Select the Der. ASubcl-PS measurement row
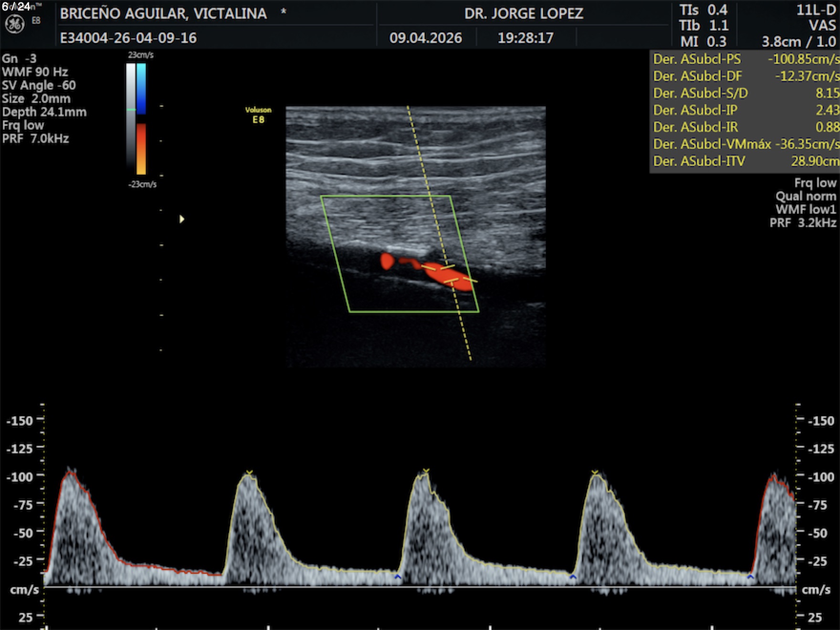This screenshot has height=630, width=840. point(745,59)
